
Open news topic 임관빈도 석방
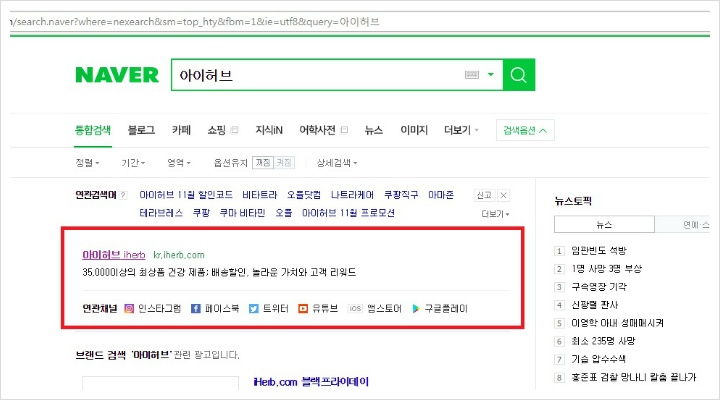[x=599, y=251]
